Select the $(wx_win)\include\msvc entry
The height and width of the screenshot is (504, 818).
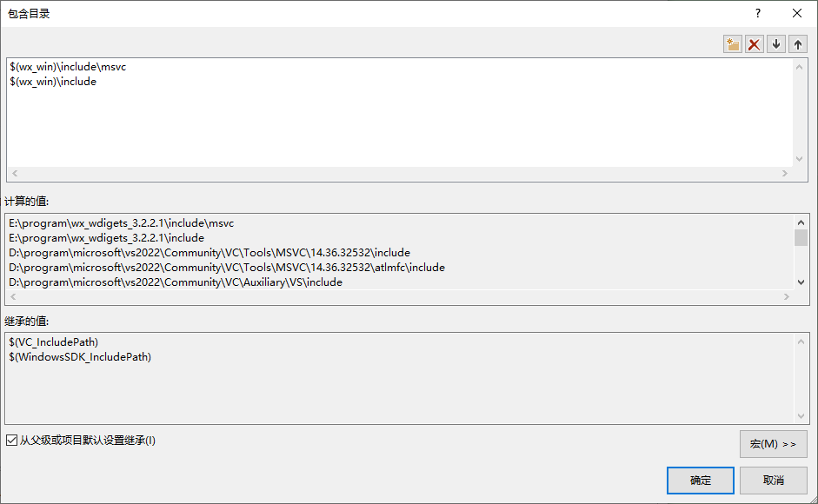[x=68, y=67]
